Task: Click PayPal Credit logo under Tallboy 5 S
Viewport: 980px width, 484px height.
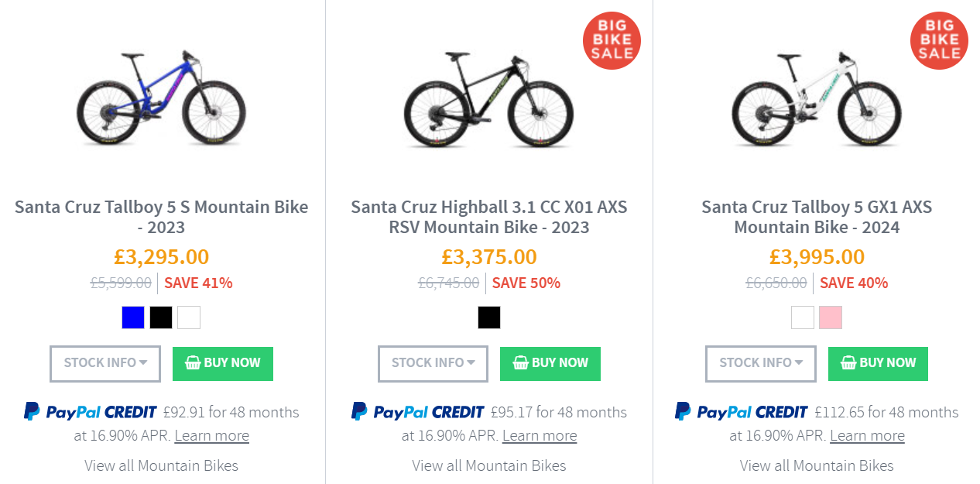Action: coord(91,412)
